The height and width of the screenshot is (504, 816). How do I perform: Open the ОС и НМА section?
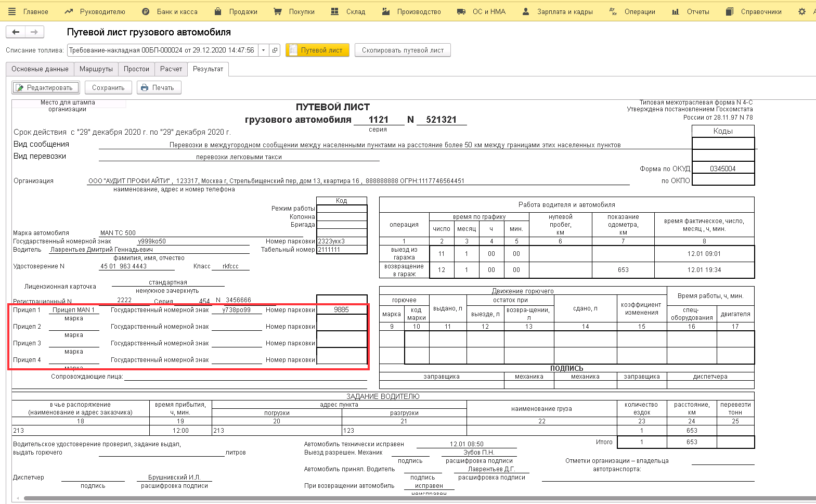[481, 11]
